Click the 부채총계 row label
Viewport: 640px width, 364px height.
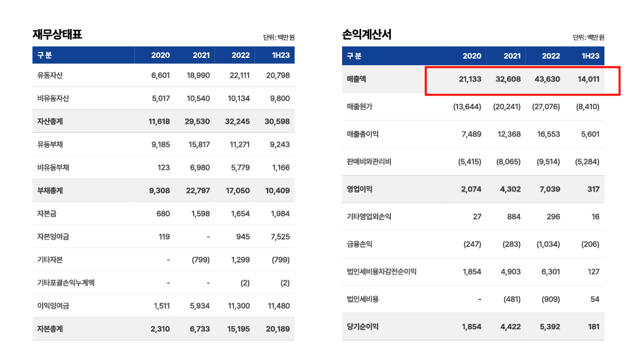coord(50,190)
